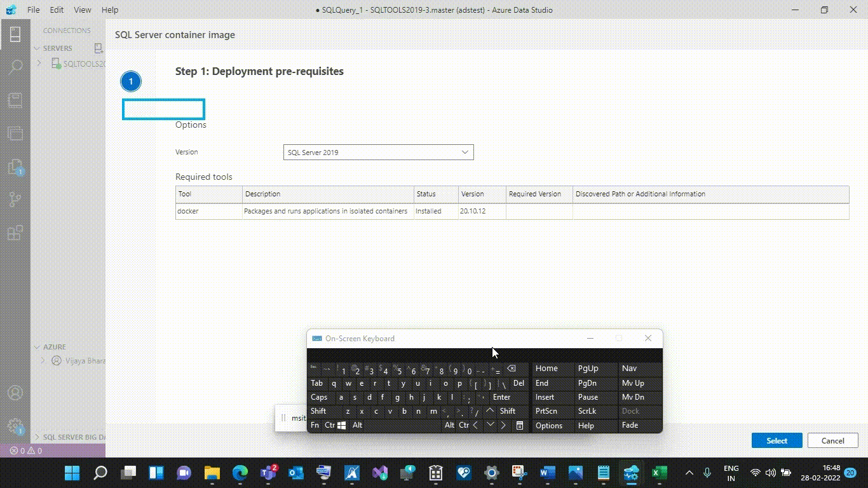This screenshot has width=868, height=488.
Task: Open the Extensions view in the activity bar
Action: point(15,233)
